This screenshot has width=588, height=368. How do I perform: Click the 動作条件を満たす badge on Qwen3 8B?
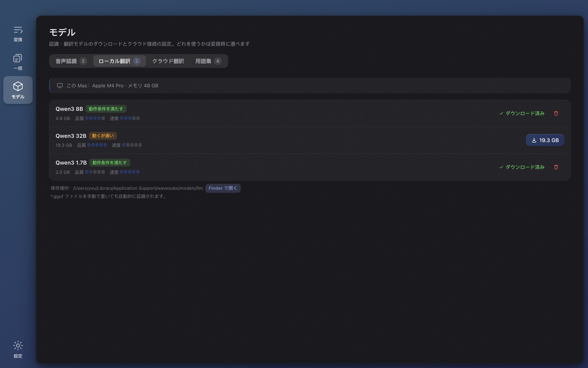tap(106, 109)
